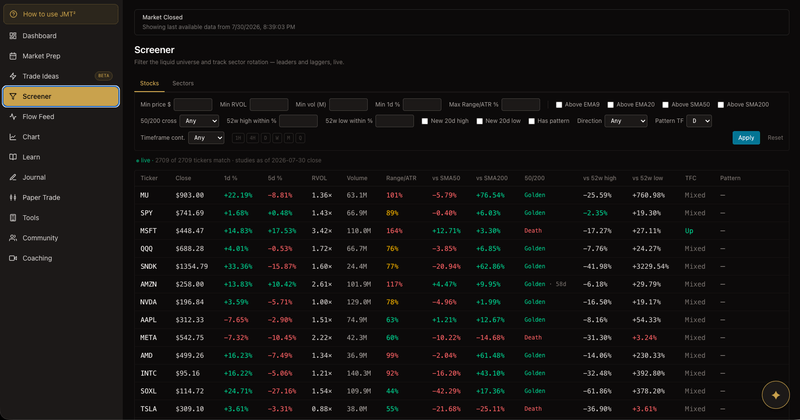Open Flow Feed from sidebar

click(x=61, y=117)
